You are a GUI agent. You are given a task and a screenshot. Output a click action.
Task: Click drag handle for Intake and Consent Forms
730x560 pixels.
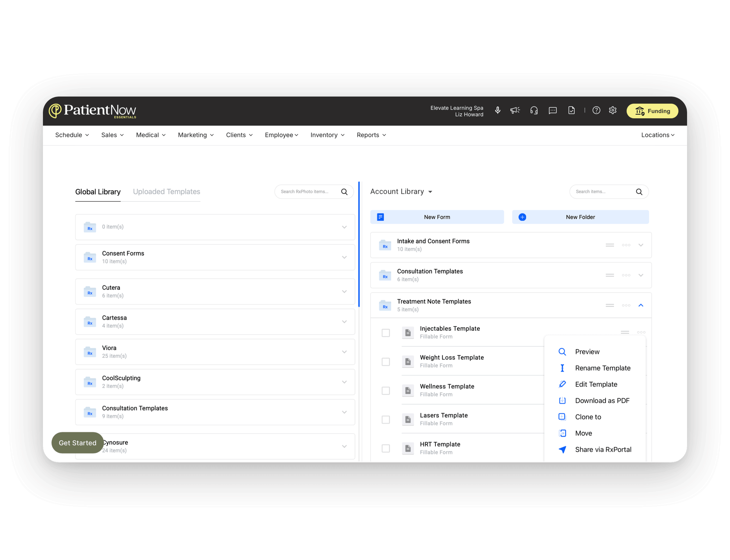[x=610, y=245]
